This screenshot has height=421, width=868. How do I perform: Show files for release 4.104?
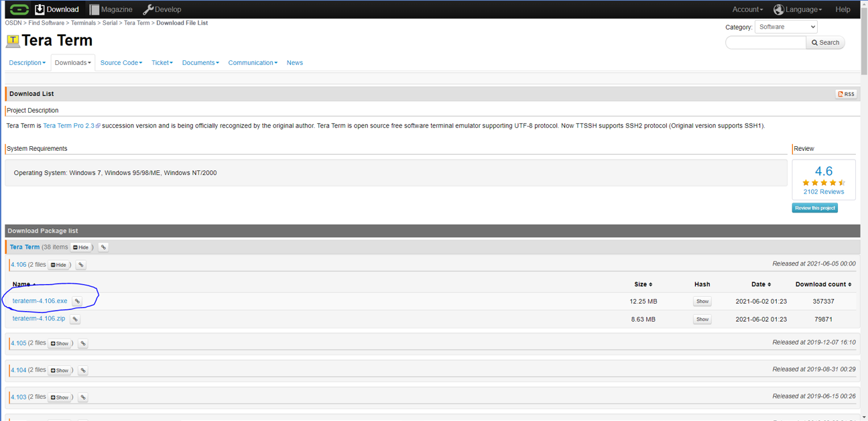click(x=60, y=370)
